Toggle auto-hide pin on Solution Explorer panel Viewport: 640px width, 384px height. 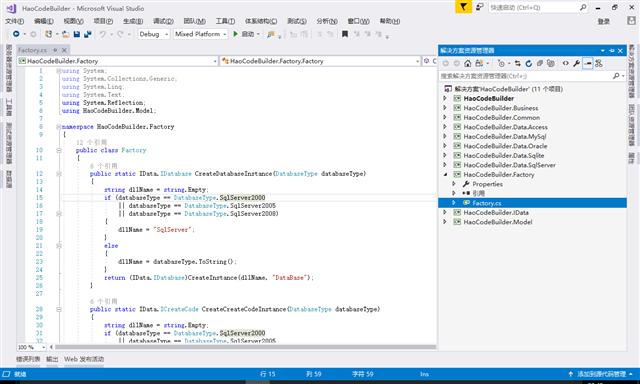coord(611,51)
